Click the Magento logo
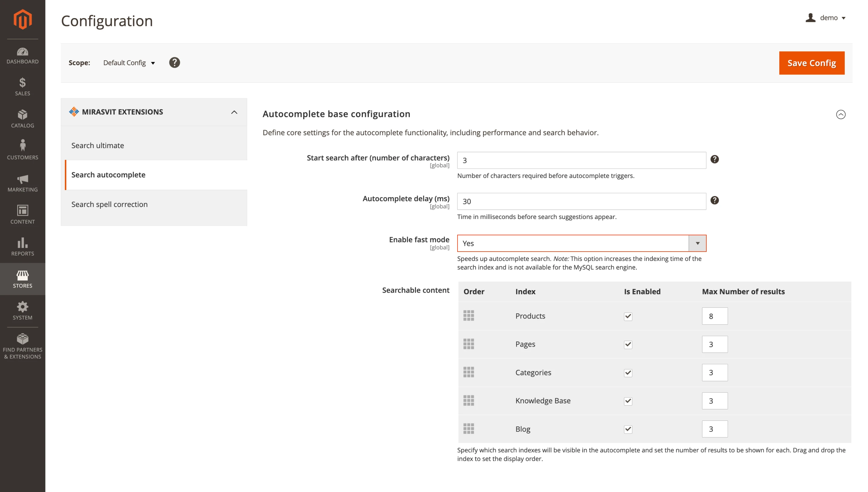 [22, 19]
